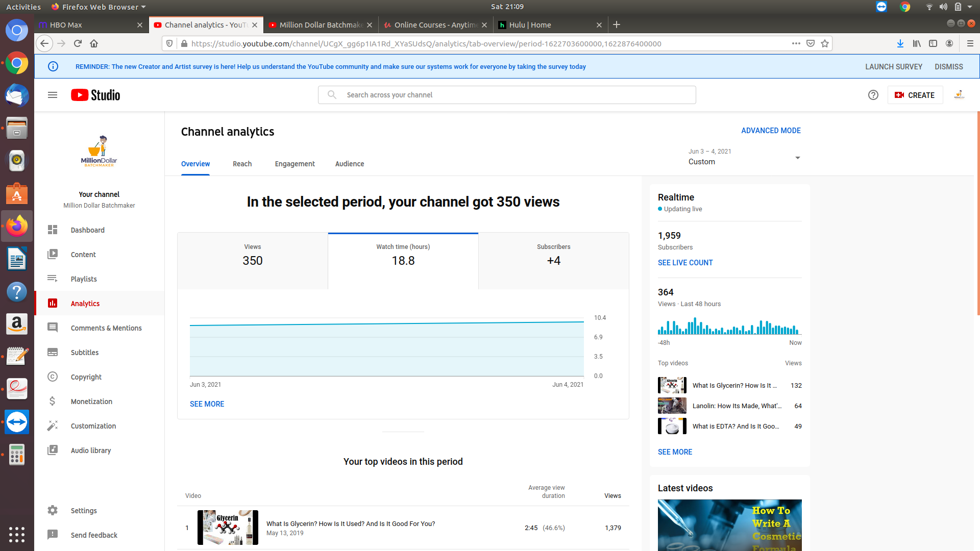Viewport: 980px width, 551px height.
Task: Click the Monetization dollar icon
Action: click(x=53, y=402)
